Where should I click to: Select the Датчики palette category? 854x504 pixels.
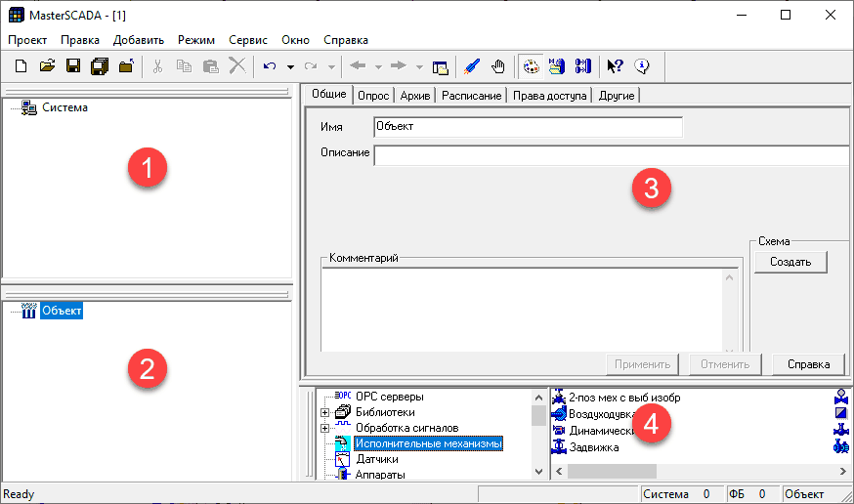coord(377,459)
